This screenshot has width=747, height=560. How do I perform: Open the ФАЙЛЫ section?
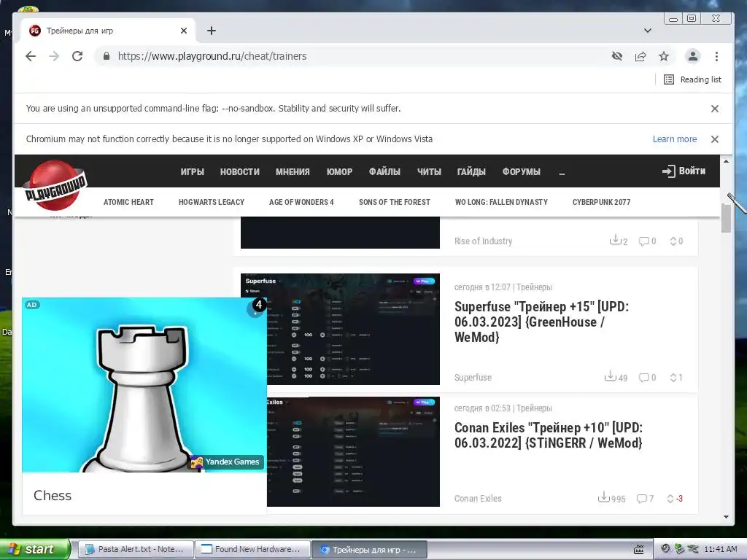(384, 172)
